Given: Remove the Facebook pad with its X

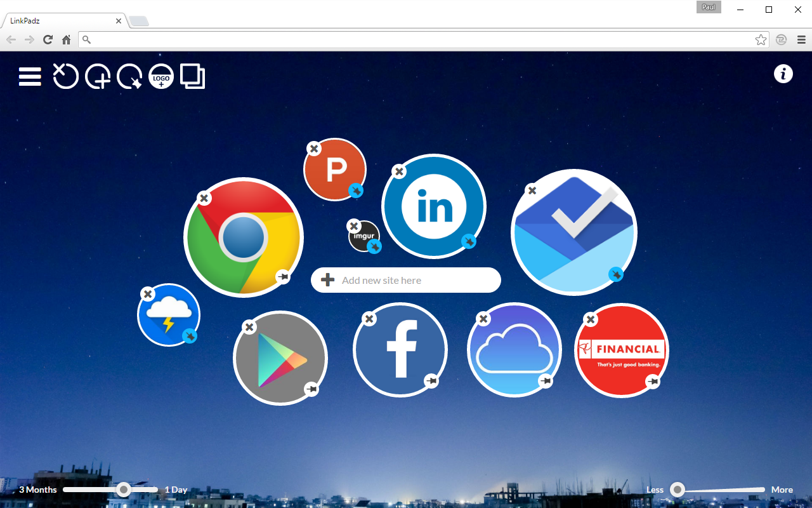Looking at the screenshot, I should [369, 319].
